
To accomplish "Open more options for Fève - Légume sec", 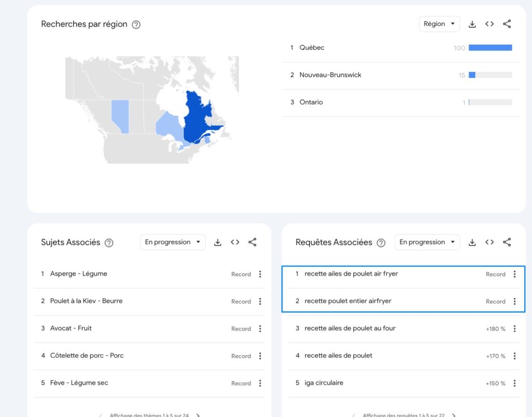I will [260, 383].
